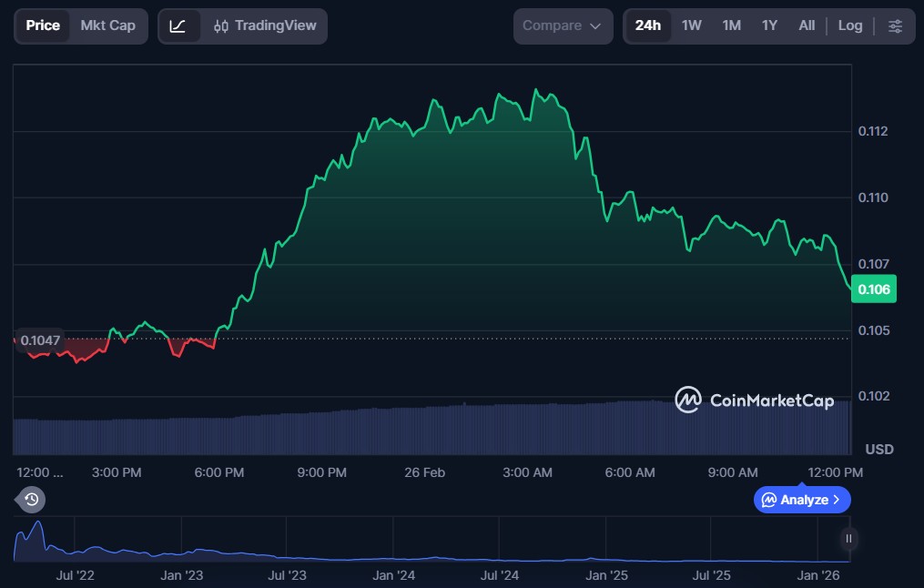This screenshot has width=924, height=588.
Task: Click the current price label 0.106
Action: pos(875,289)
